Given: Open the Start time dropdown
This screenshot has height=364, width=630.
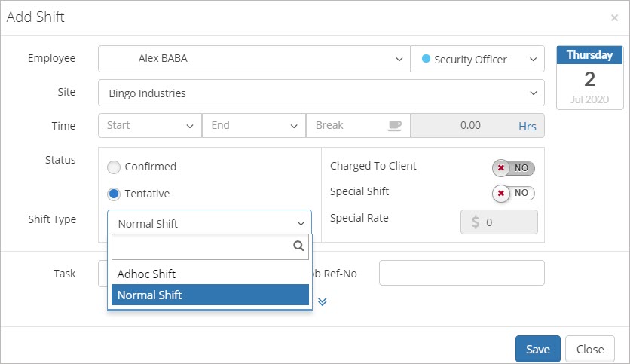Looking at the screenshot, I should [150, 126].
